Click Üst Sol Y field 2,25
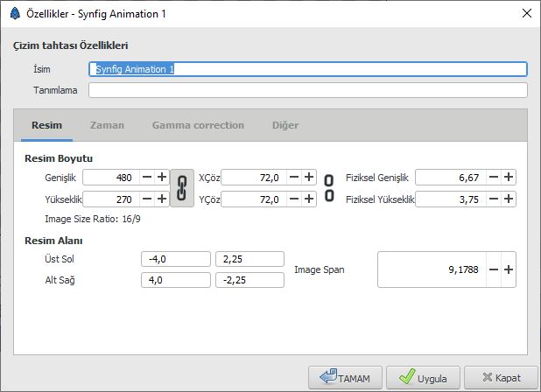Screen dimensions: 541x392 point(249,259)
